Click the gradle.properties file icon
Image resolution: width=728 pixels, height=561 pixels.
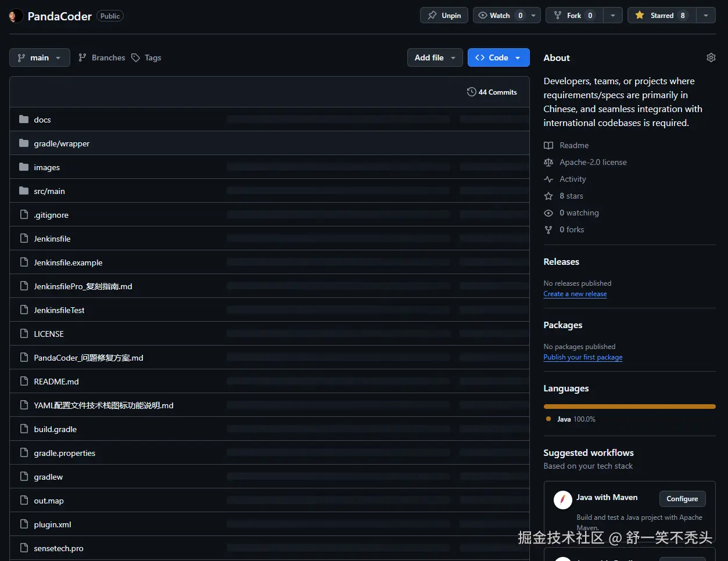pyautogui.click(x=24, y=453)
